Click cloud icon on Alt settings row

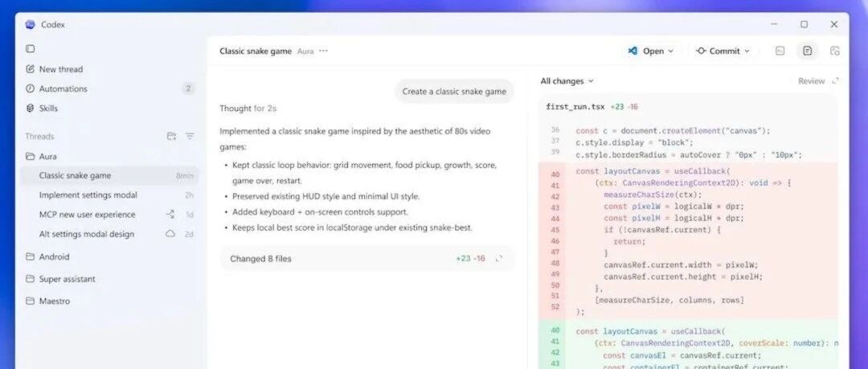[170, 234]
